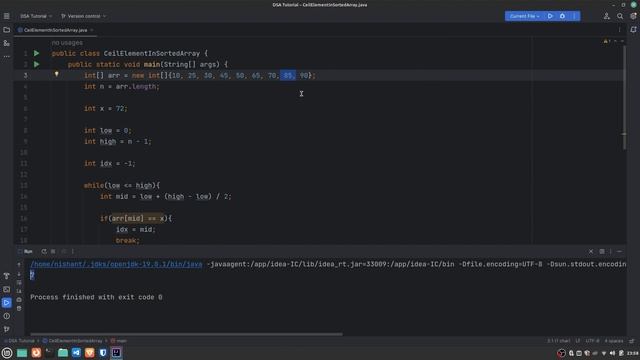Open IDE settings gear icon
Image resolution: width=640 pixels, height=360 pixels.
click(x=633, y=16)
